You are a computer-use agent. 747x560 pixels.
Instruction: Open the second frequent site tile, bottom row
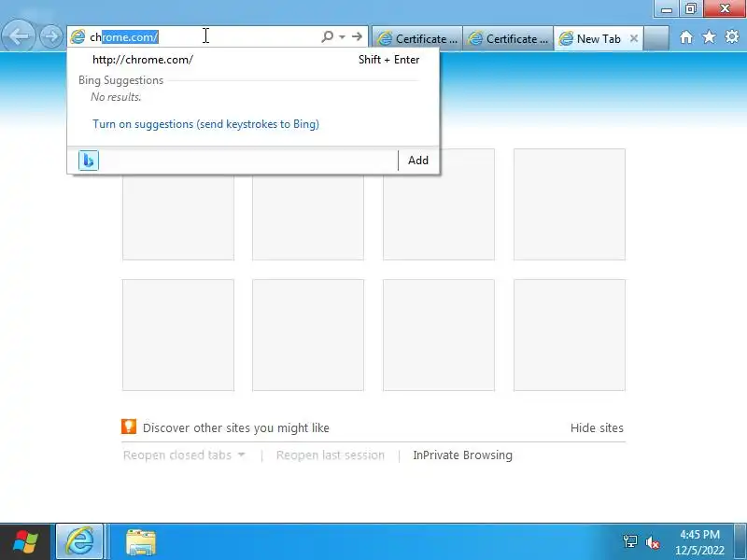(308, 335)
